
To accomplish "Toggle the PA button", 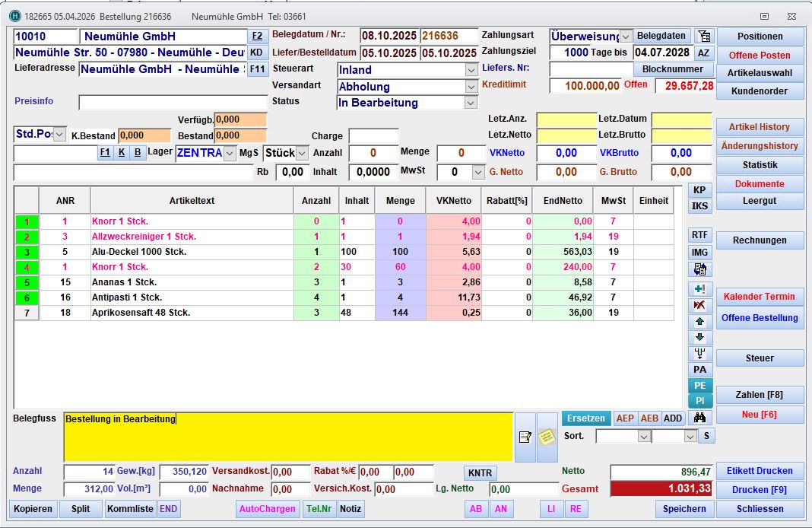I will pos(699,370).
